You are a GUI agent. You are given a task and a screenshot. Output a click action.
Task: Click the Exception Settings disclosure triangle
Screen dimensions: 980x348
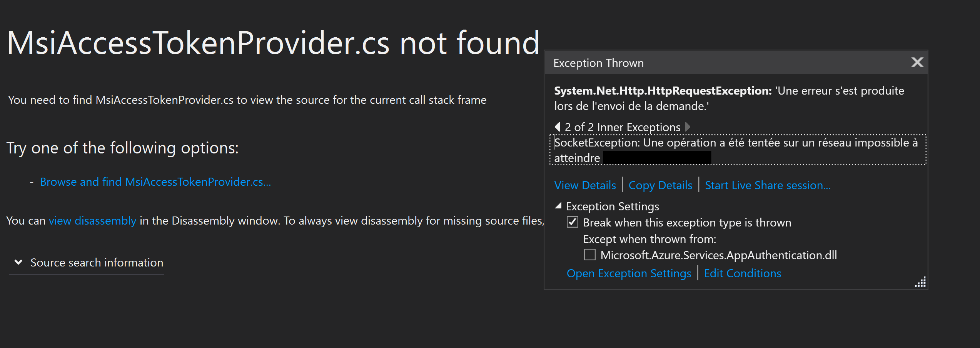click(x=558, y=206)
